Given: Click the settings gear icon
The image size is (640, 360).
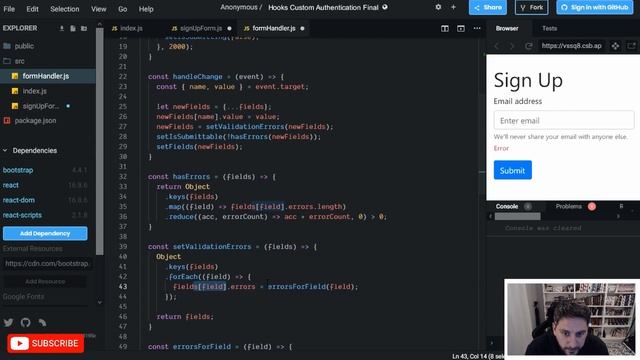Looking at the screenshot, I should pos(438,7).
